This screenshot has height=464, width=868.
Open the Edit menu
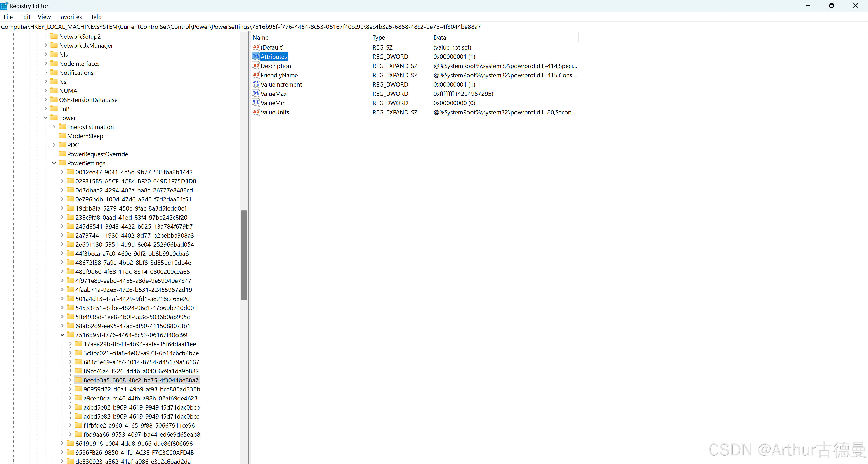tap(25, 17)
